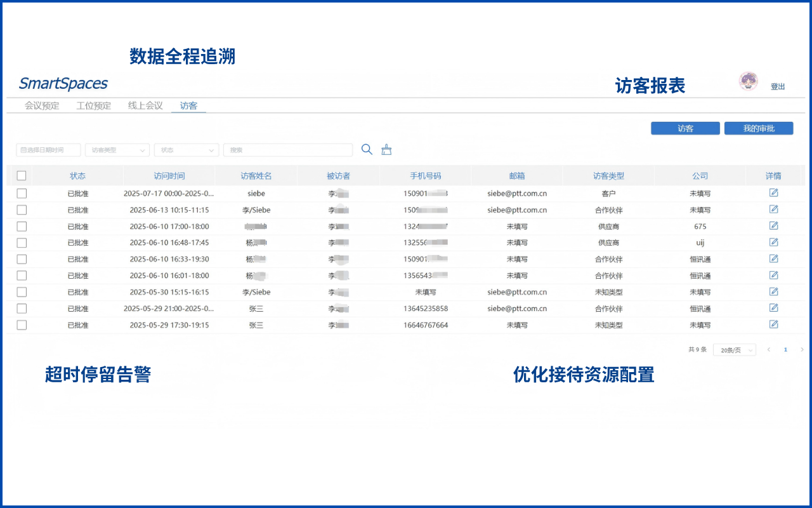Image resolution: width=812 pixels, height=508 pixels.
Task: Click the magnifier search icon
Action: [367, 149]
